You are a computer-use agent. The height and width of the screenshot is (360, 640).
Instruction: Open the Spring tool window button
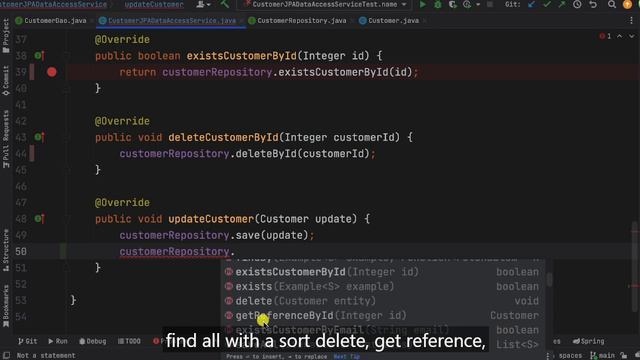coord(588,341)
